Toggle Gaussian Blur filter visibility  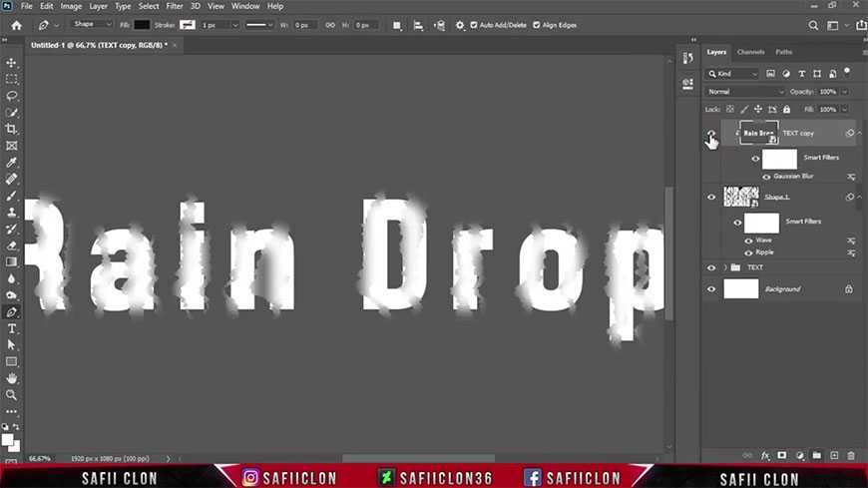tap(766, 176)
